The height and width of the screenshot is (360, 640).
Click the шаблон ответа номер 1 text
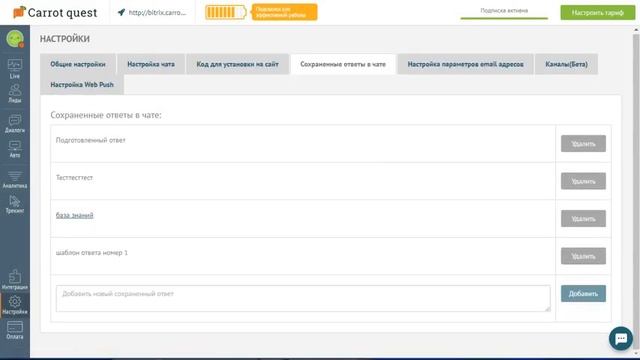click(x=92, y=253)
